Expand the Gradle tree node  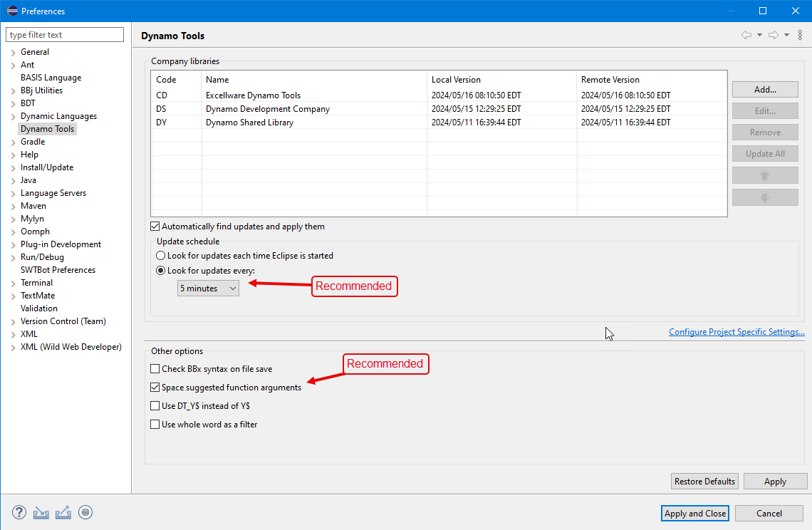[x=13, y=142]
